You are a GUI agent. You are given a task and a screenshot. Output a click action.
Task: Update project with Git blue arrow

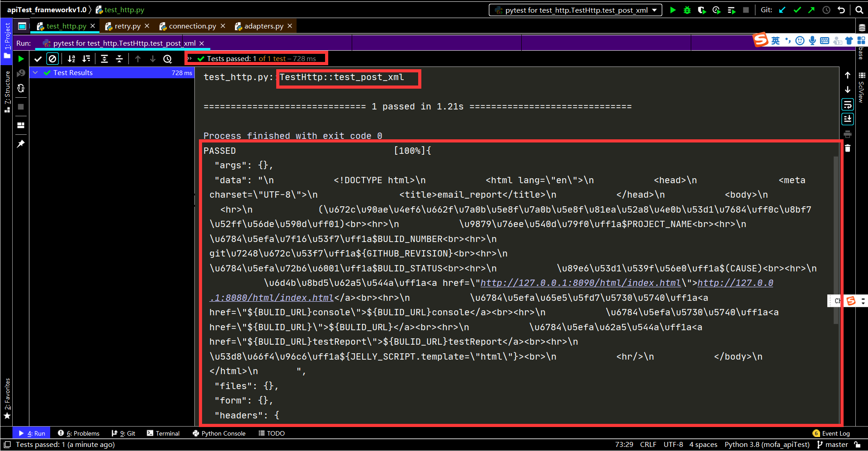coord(783,10)
